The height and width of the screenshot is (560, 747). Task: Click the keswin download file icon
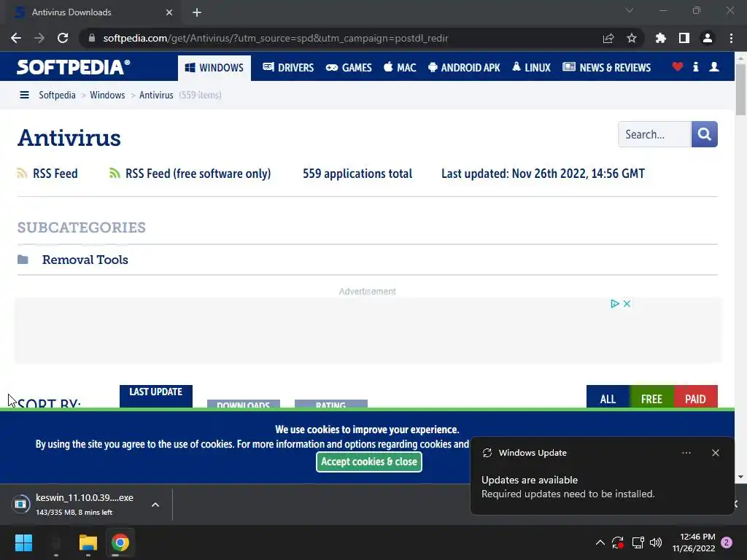click(21, 504)
